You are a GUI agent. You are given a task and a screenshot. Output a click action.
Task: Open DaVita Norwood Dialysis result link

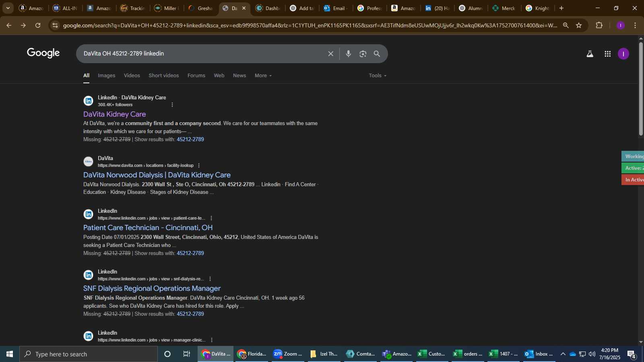[157, 175]
